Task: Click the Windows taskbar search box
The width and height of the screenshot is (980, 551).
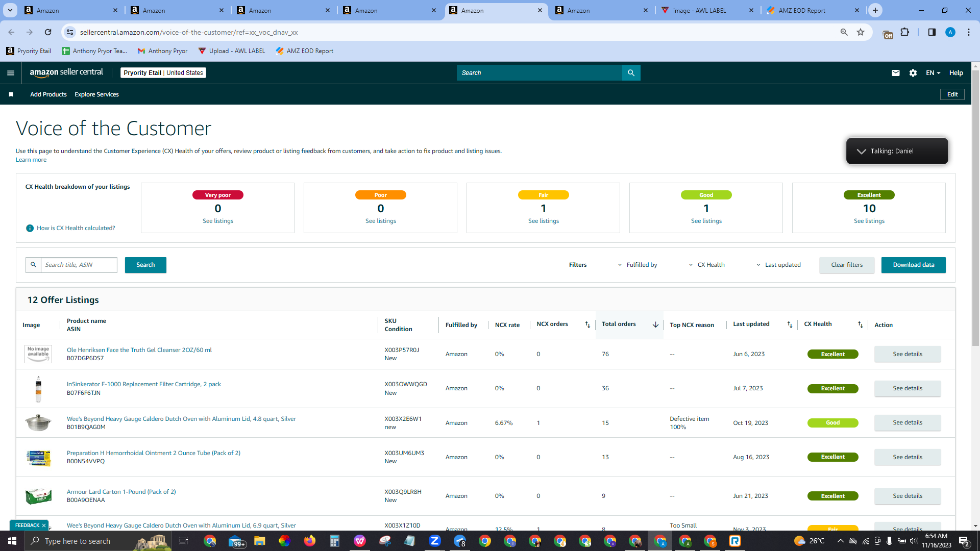Action: [x=97, y=541]
